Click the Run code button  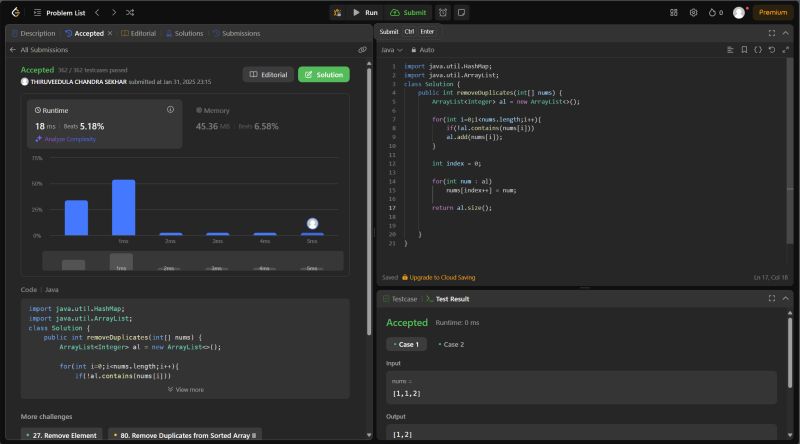tap(365, 12)
